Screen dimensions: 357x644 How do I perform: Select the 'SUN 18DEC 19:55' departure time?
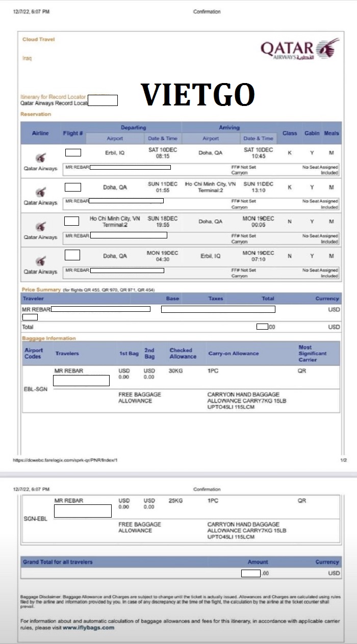[x=162, y=222]
